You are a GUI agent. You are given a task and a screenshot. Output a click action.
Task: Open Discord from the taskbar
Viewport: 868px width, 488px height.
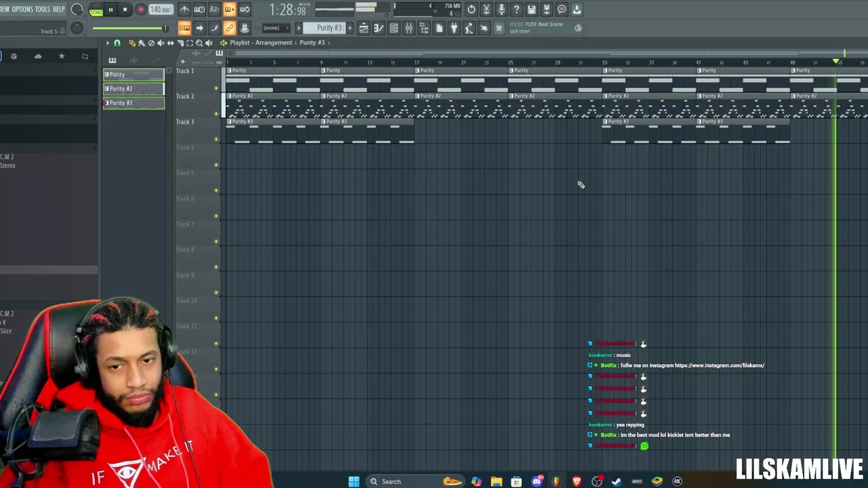(537, 481)
